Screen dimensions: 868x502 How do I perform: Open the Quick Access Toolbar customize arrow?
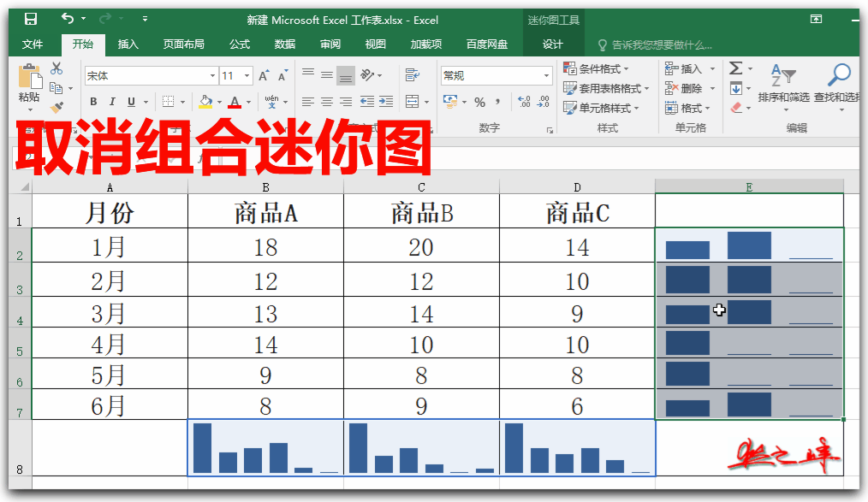[145, 19]
